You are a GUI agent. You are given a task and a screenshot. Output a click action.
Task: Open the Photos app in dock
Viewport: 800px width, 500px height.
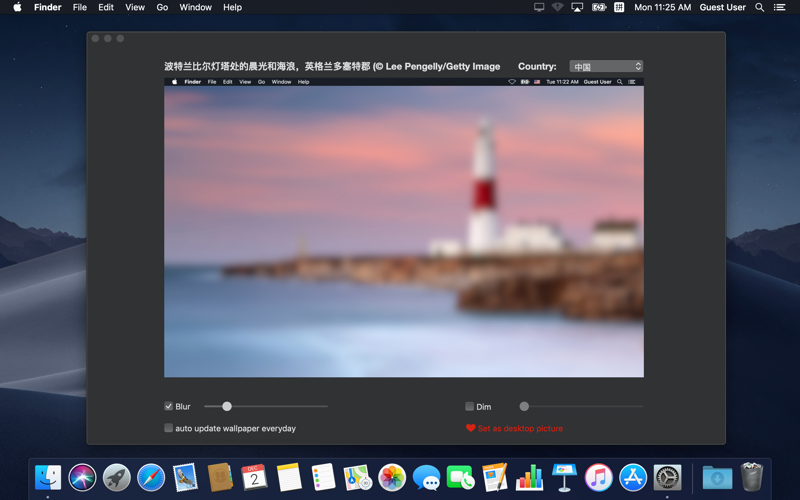[x=392, y=478]
